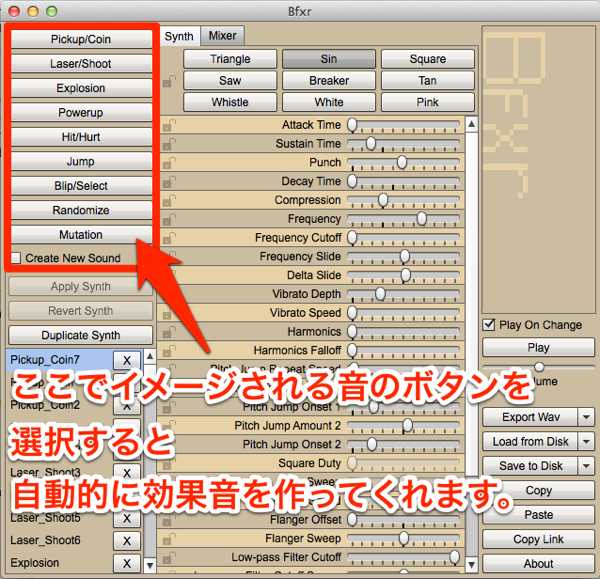Select the White noise waveform
The height and width of the screenshot is (579, 600).
(329, 102)
